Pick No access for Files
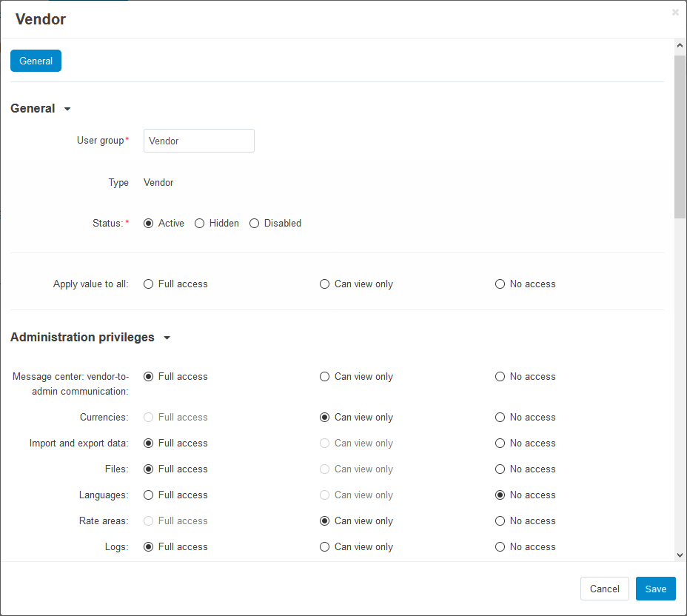This screenshot has width=687, height=616. click(x=500, y=469)
